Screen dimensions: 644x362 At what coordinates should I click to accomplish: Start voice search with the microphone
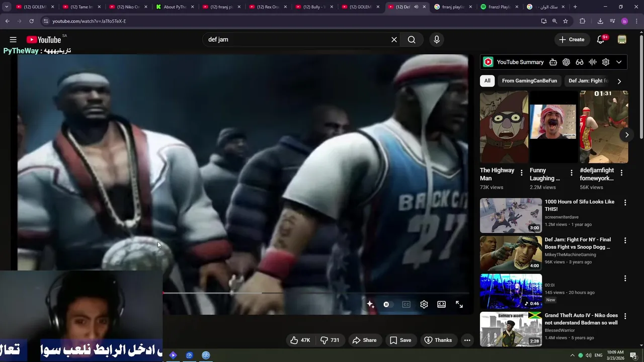(x=437, y=40)
